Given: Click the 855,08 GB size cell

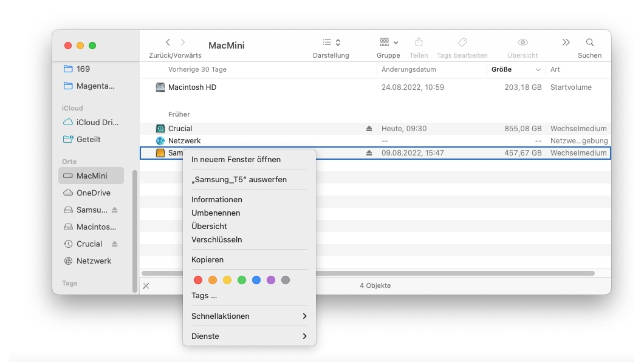Looking at the screenshot, I should pyautogui.click(x=523, y=129).
